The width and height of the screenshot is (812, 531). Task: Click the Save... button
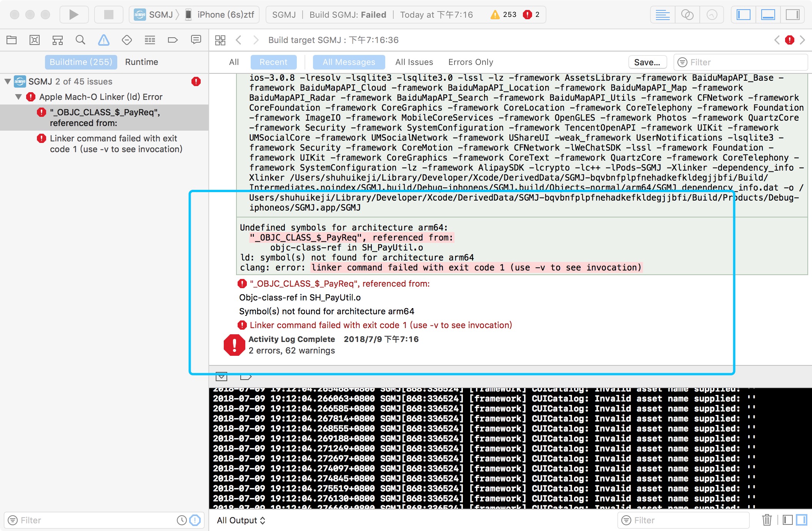647,62
